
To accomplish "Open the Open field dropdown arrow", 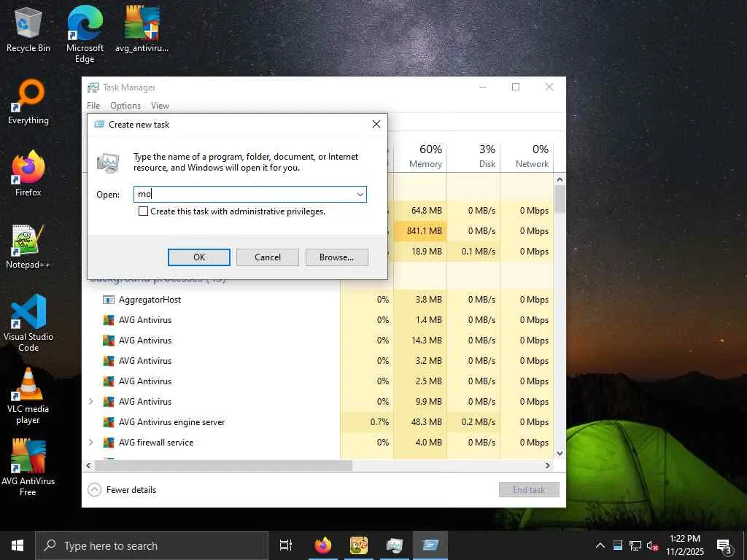I will (360, 194).
